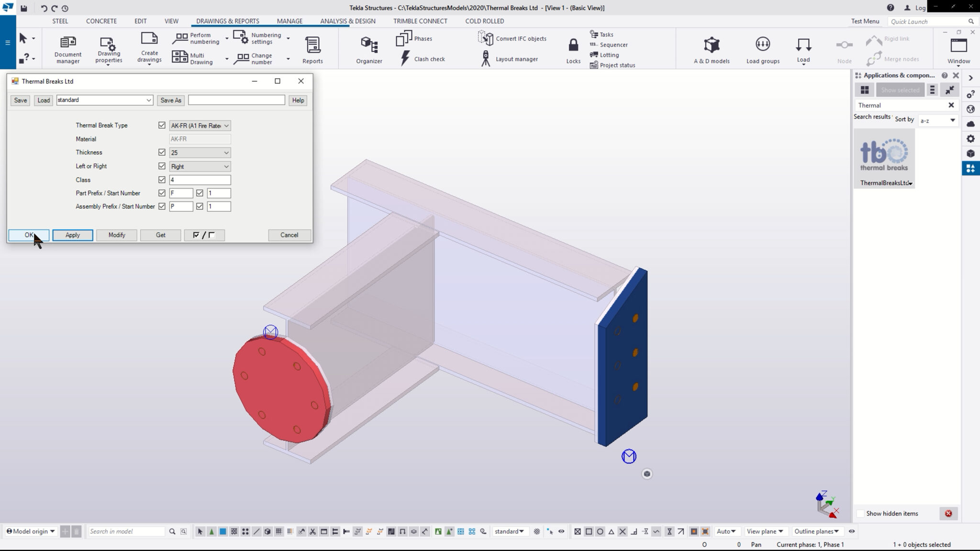Uncheck the Thickness checkbox
This screenshot has height=551, width=980.
(162, 152)
